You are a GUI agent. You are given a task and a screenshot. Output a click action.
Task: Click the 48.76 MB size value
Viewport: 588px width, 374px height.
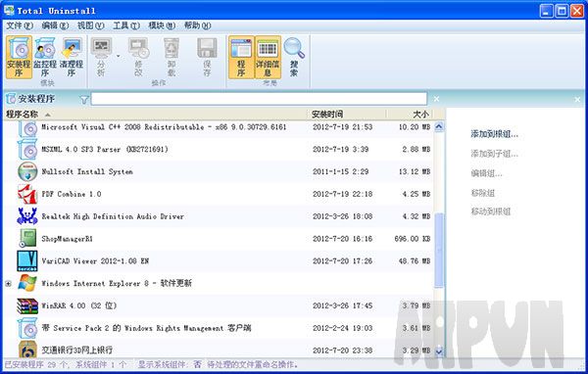415,261
